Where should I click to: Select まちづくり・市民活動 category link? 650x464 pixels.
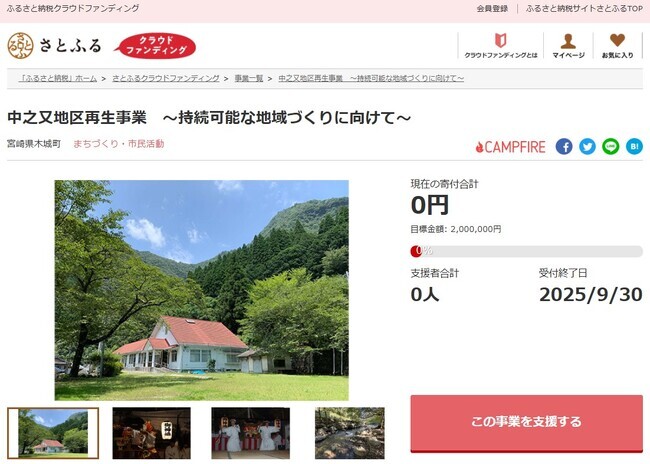[x=119, y=144]
